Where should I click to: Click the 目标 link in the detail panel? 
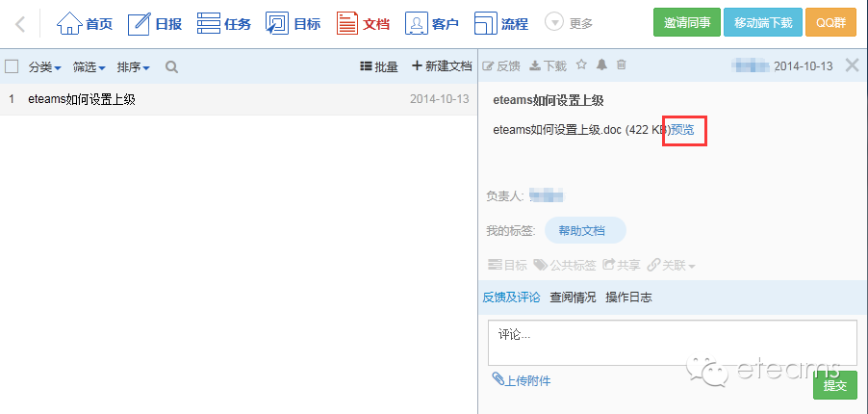coord(508,266)
